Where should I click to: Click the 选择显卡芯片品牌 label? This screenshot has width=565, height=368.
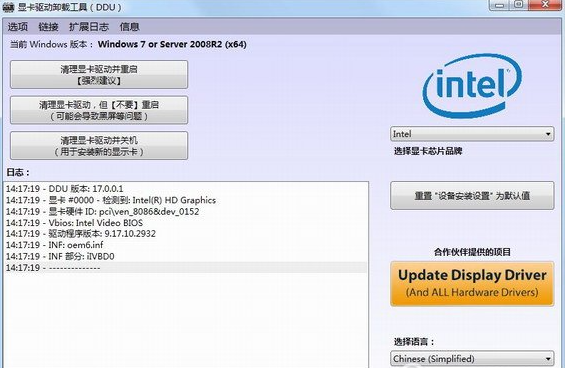click(x=428, y=151)
